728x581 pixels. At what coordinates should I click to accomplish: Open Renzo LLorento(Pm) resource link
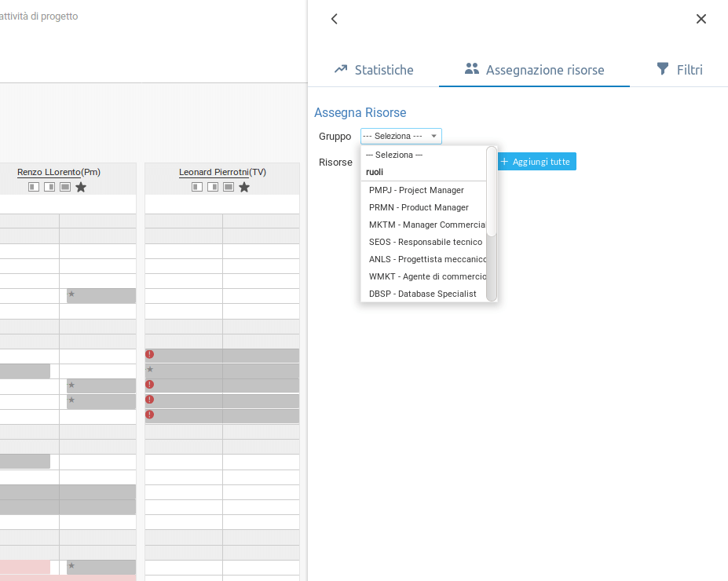coord(59,172)
